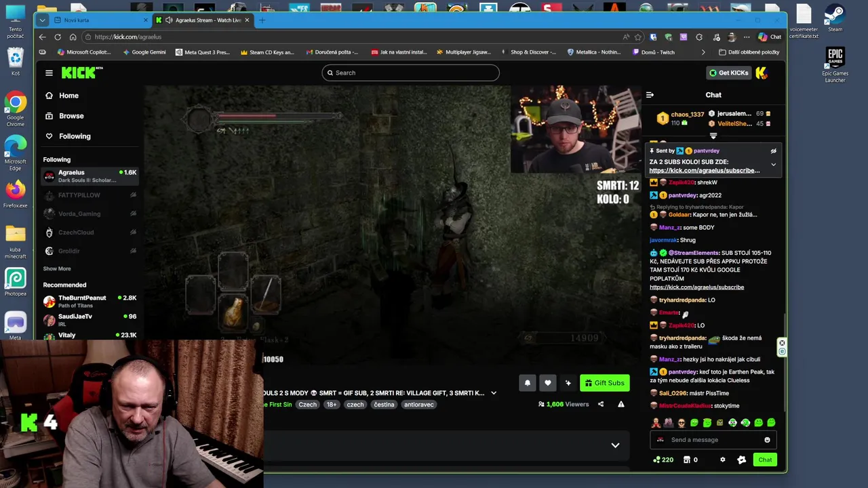The width and height of the screenshot is (868, 488).
Task: Open Copilot Chat in browser toolbar
Action: [770, 37]
